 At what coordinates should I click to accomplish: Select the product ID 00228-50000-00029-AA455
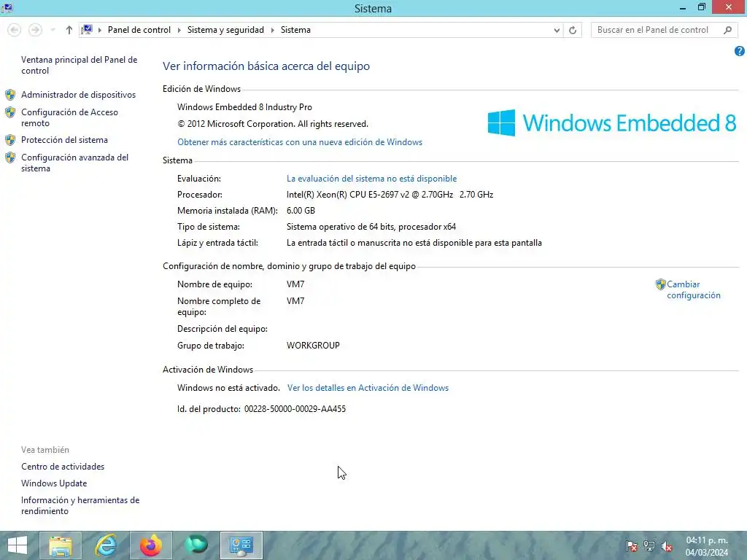[x=295, y=409]
